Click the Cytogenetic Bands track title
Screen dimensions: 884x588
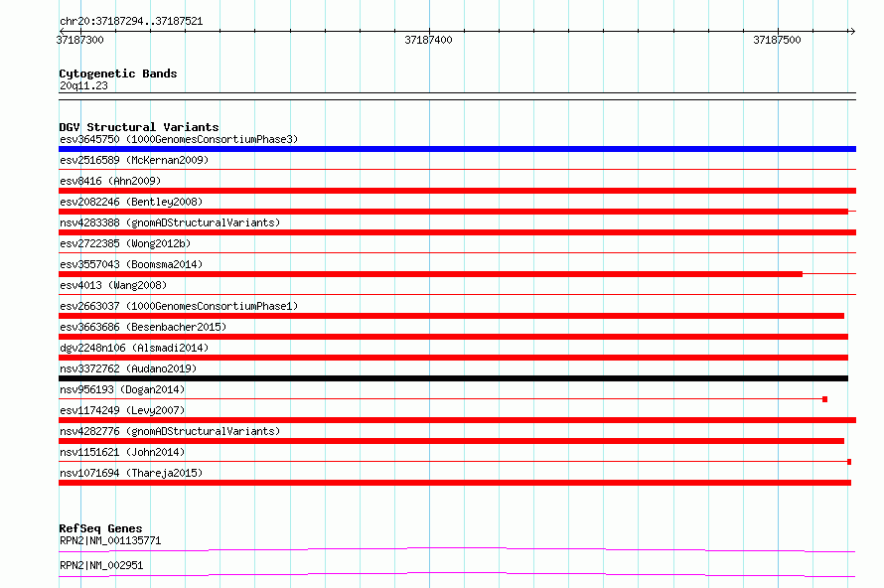point(118,73)
